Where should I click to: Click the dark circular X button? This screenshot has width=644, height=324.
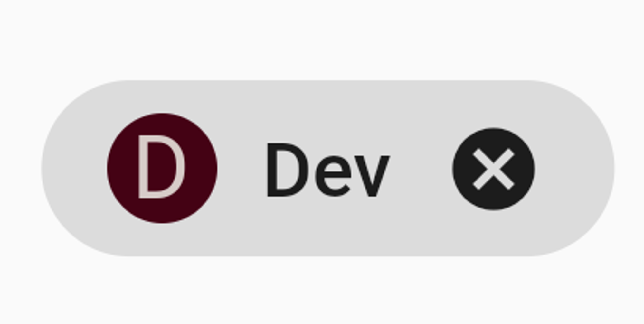tap(494, 169)
